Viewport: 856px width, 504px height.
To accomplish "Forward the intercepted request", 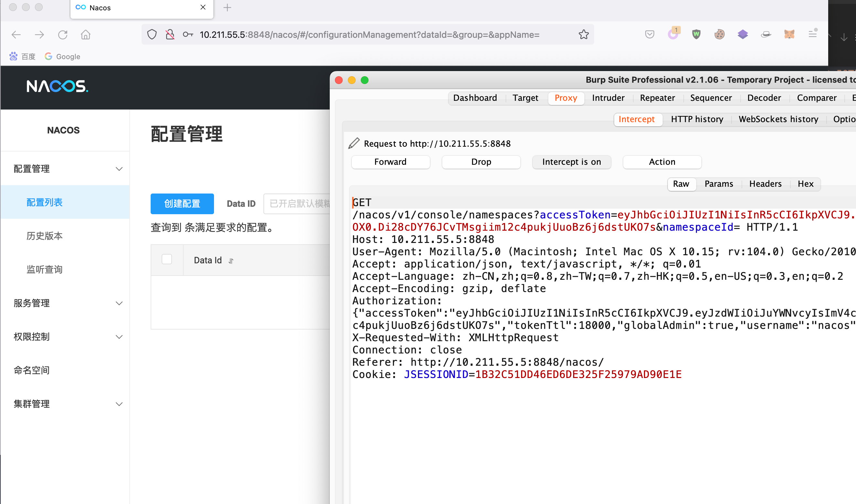I will tap(391, 162).
